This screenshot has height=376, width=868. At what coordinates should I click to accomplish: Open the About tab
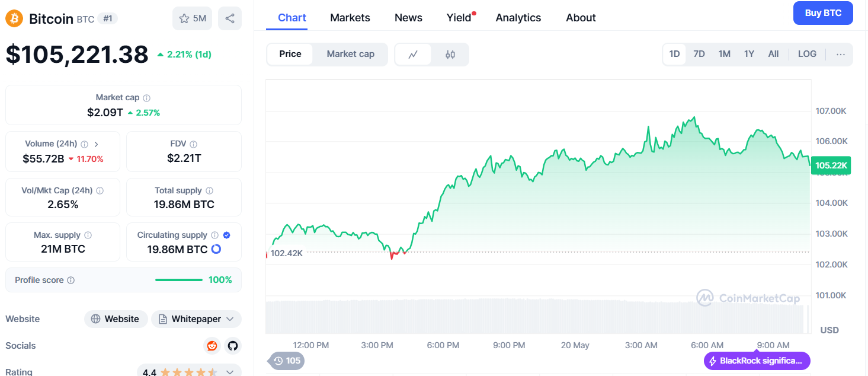[581, 18]
